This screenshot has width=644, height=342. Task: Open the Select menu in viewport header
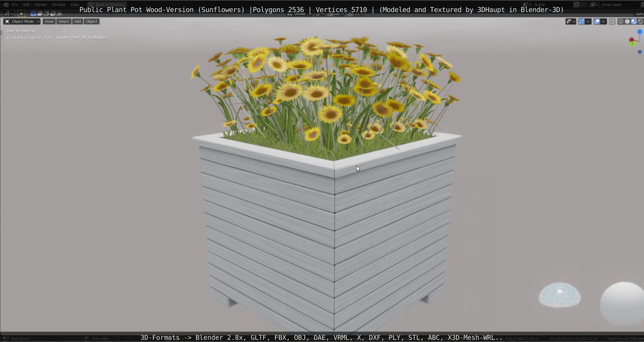pos(64,21)
